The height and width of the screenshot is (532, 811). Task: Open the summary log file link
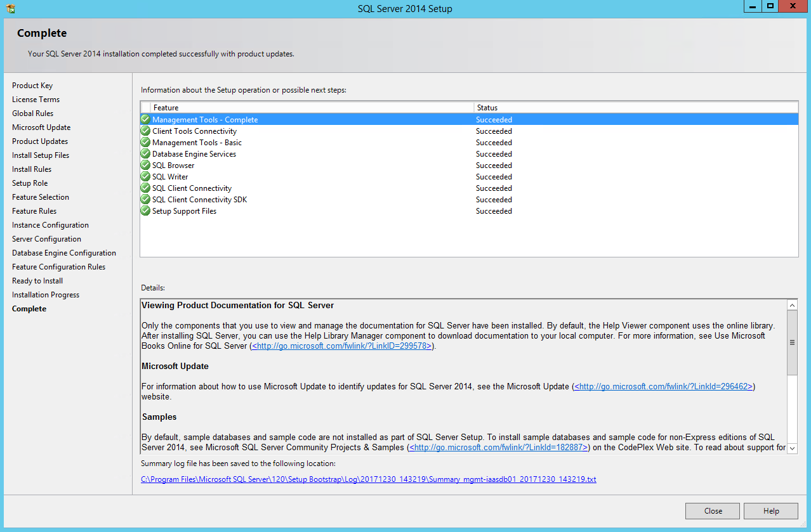(x=368, y=479)
